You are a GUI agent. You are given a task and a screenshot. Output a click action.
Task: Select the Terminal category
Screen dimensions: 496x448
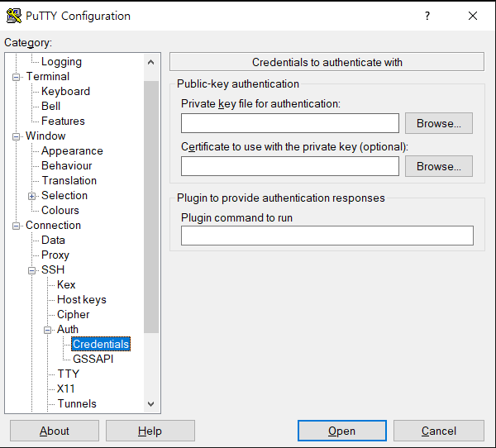(x=47, y=76)
